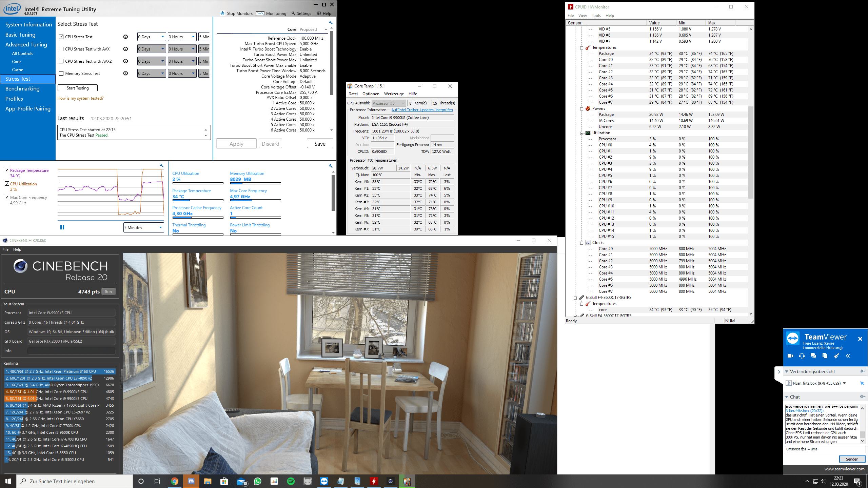Open settings gear of Verbindungsübersicht section
The width and height of the screenshot is (868, 488).
coord(862,371)
